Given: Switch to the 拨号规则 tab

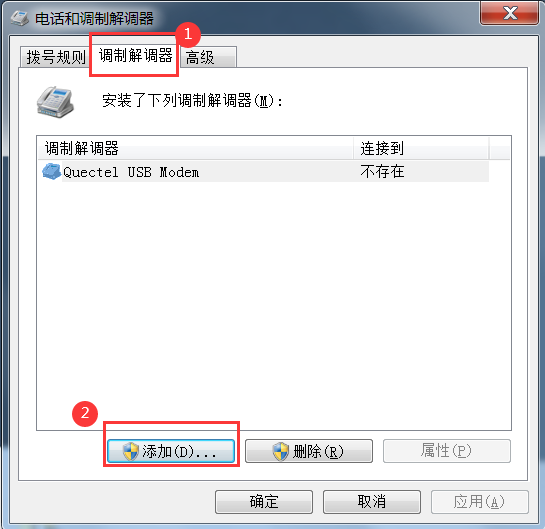Looking at the screenshot, I should [x=56, y=57].
